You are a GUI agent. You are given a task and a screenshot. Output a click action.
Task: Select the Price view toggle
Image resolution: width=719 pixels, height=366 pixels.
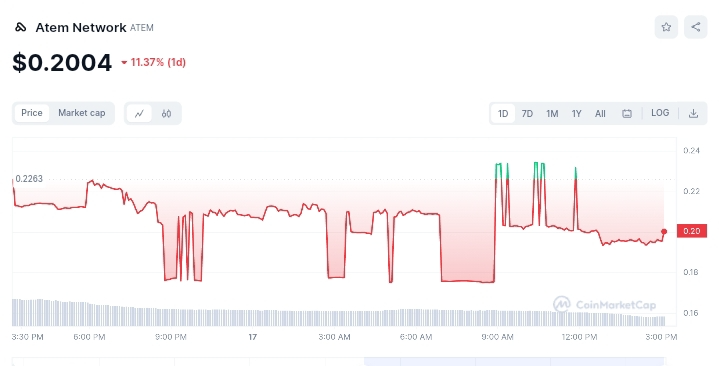click(x=32, y=113)
